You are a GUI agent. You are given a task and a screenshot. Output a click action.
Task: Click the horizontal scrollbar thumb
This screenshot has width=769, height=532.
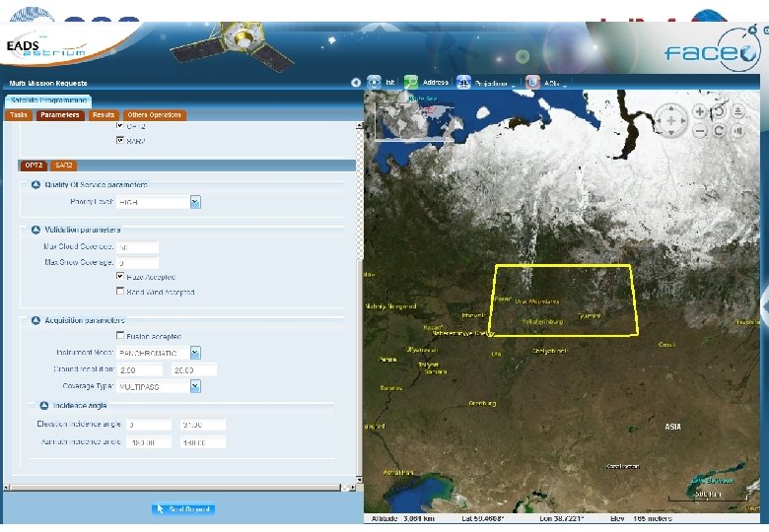click(175, 488)
